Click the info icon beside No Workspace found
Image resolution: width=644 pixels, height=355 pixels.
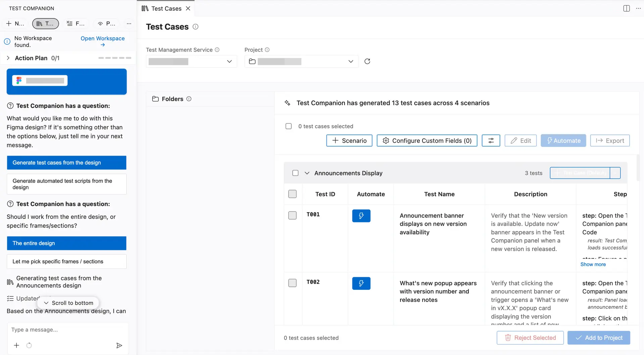pos(7,42)
